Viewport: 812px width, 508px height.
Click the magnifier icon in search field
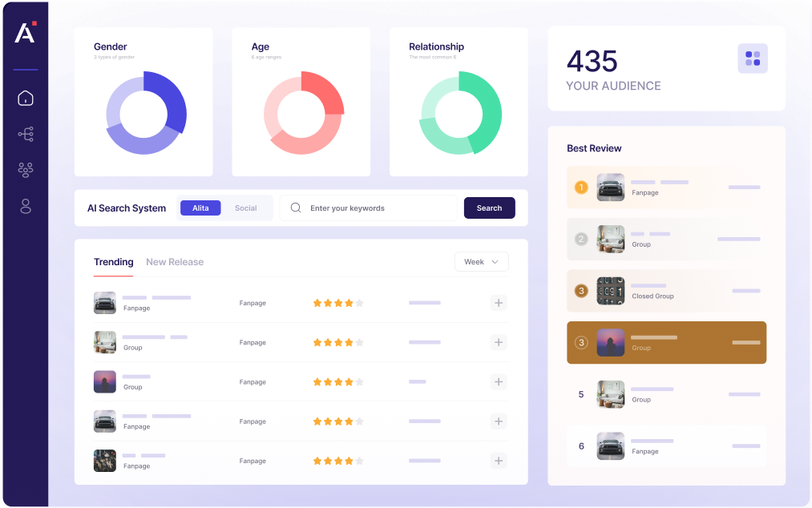click(x=296, y=208)
